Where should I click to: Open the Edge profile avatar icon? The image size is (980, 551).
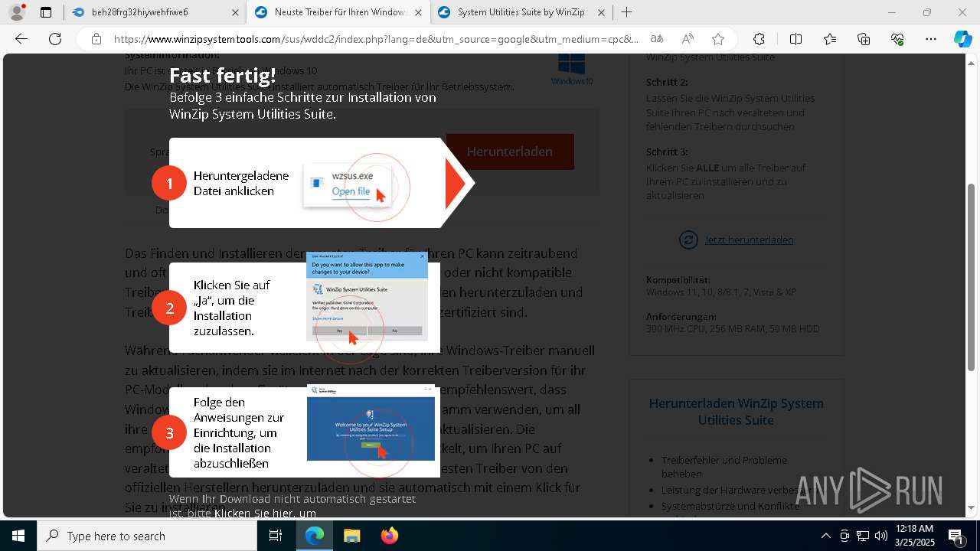pos(16,12)
